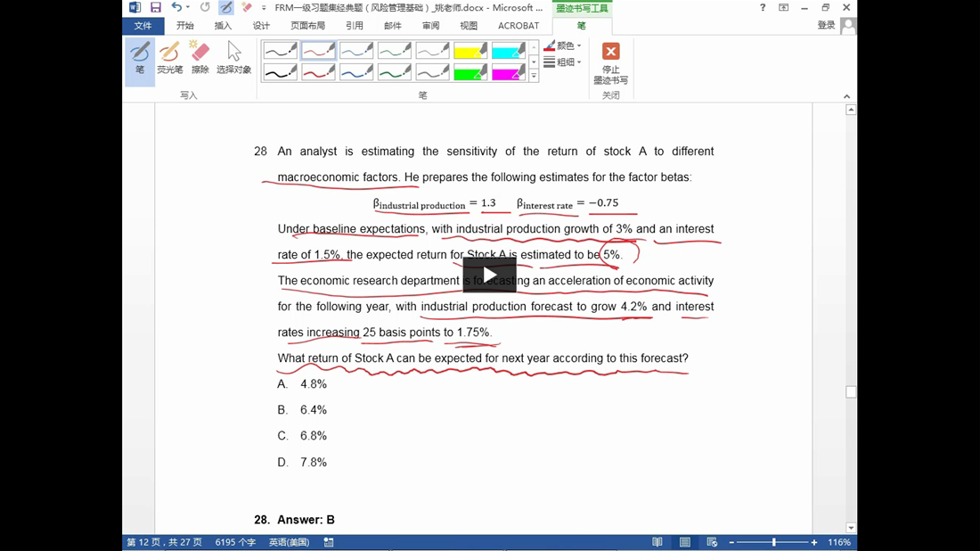Play the video using center play button
Image resolution: width=980 pixels, height=551 pixels.
click(489, 274)
